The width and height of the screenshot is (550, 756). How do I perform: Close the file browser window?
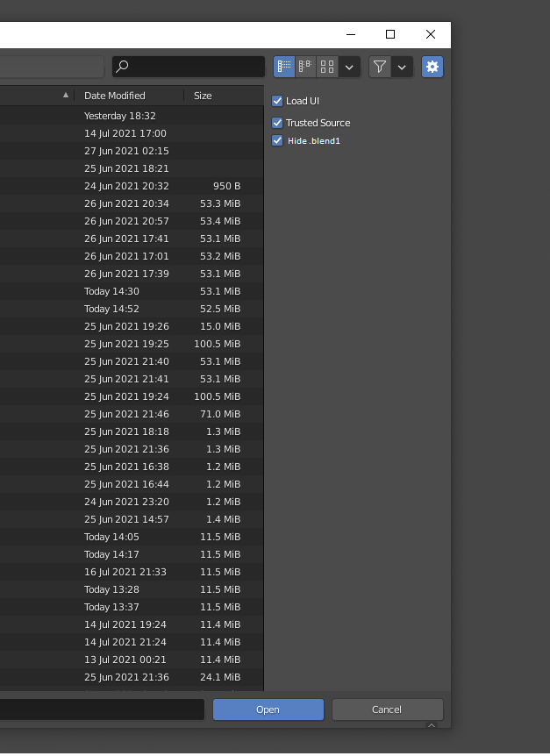coord(431,35)
